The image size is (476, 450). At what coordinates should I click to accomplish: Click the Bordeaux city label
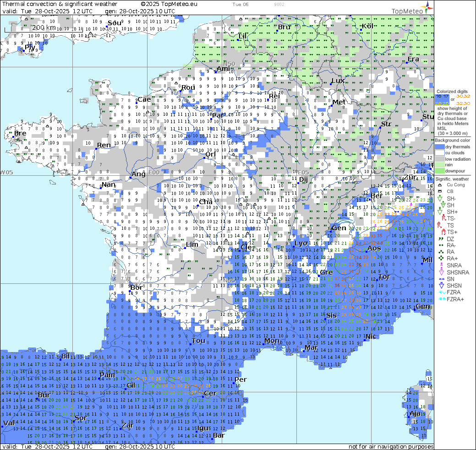pyautogui.click(x=137, y=287)
